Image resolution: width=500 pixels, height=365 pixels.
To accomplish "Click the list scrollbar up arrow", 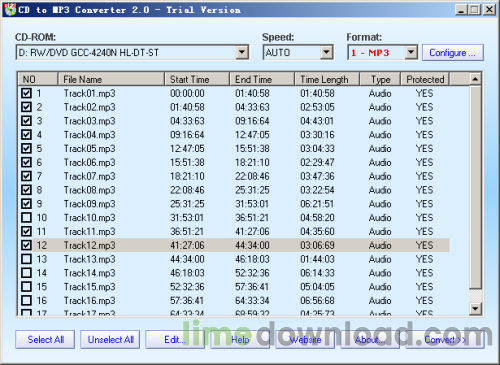I will (x=475, y=79).
